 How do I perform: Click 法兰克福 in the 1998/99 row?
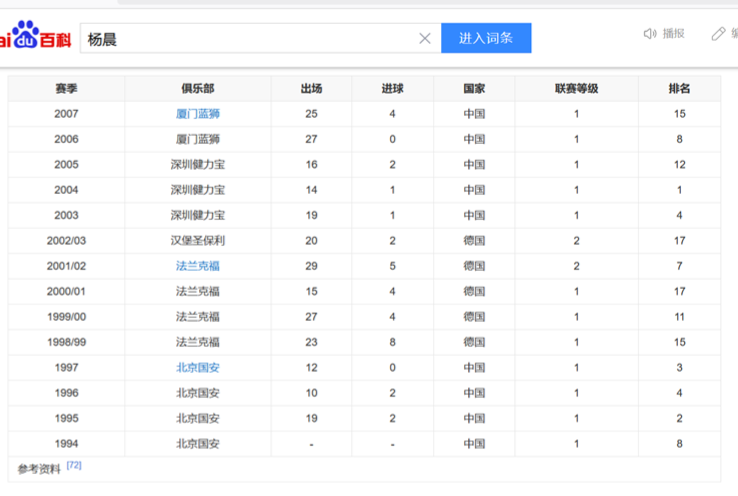(198, 343)
